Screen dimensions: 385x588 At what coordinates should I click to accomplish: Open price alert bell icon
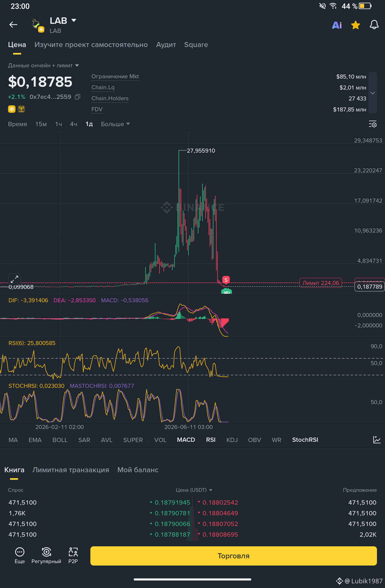click(x=374, y=25)
